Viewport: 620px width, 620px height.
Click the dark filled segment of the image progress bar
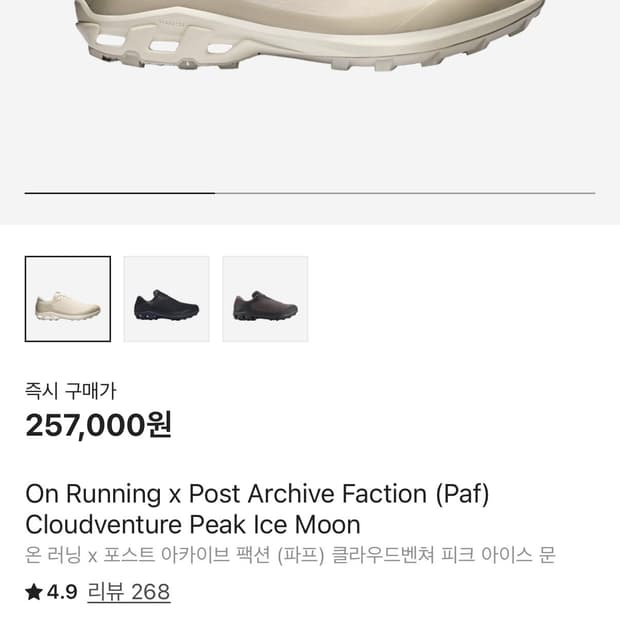[120, 192]
